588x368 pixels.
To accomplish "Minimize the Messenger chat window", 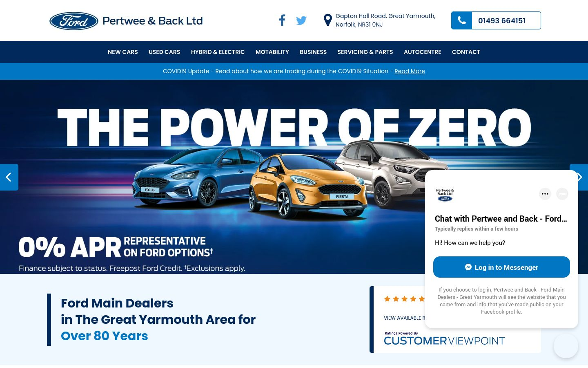I will click(x=562, y=194).
